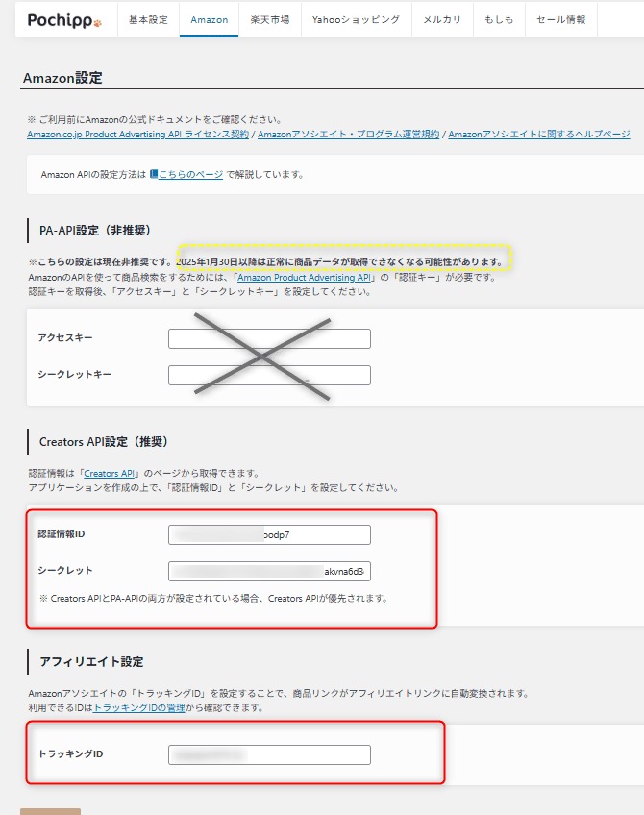This screenshot has height=815, width=644.
Task: Click the Creators API シークレット field
Action: 269,572
